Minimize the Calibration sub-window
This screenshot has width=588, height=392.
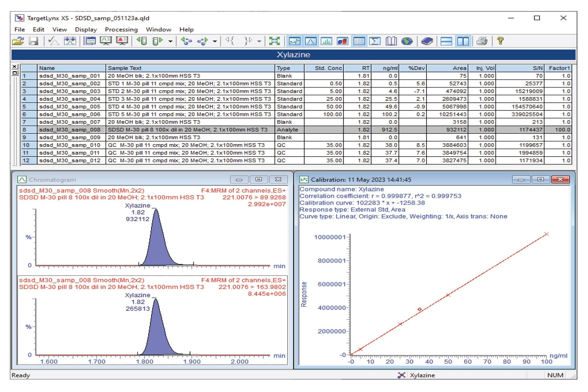[521, 179]
